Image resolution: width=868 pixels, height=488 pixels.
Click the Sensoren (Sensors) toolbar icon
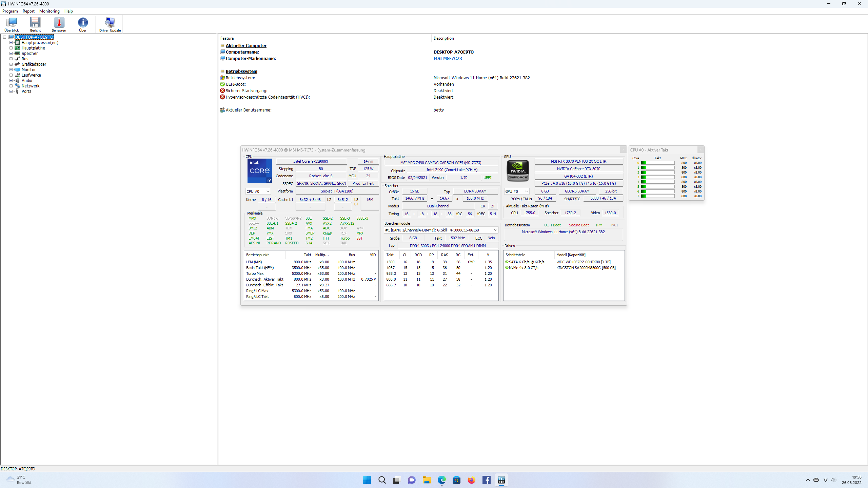point(59,24)
